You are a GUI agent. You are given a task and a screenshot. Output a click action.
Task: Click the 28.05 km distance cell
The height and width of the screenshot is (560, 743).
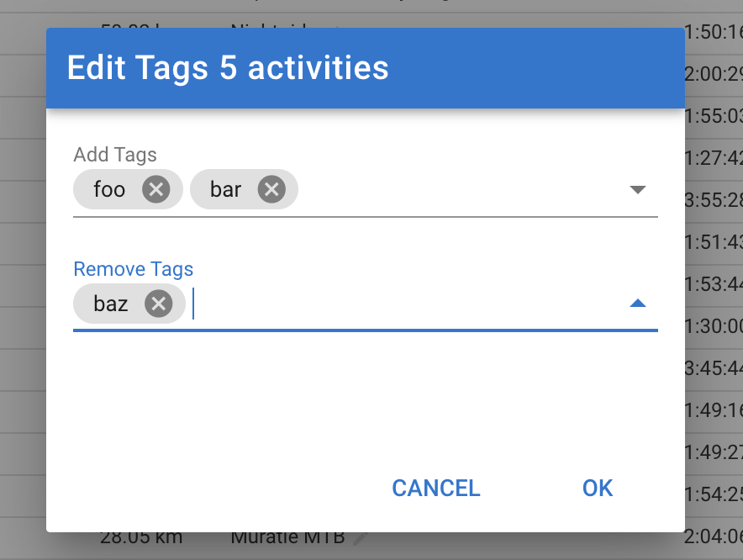(x=141, y=537)
